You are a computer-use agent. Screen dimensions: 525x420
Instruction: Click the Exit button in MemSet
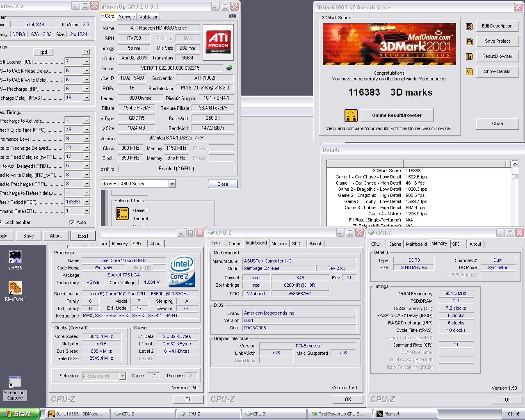(x=83, y=236)
